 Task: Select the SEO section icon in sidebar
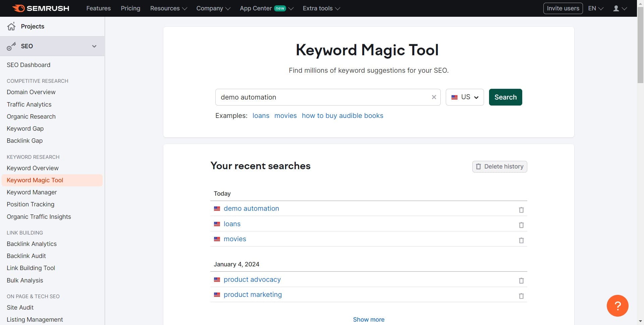point(11,46)
